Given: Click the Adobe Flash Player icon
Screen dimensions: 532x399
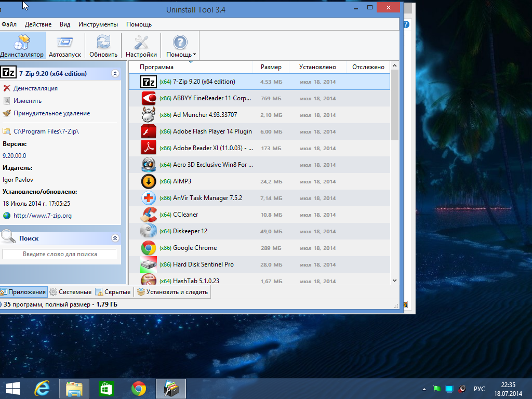Looking at the screenshot, I should (148, 131).
